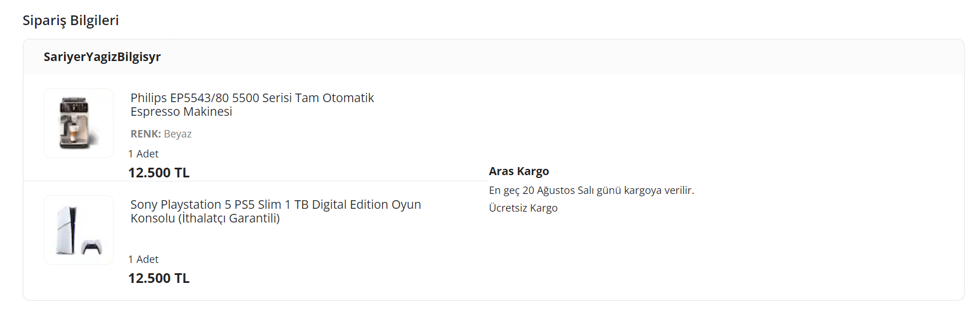Open the Philips EP5543/80 espresso machine title
Image resolution: width=980 pixels, height=316 pixels.
(x=252, y=98)
